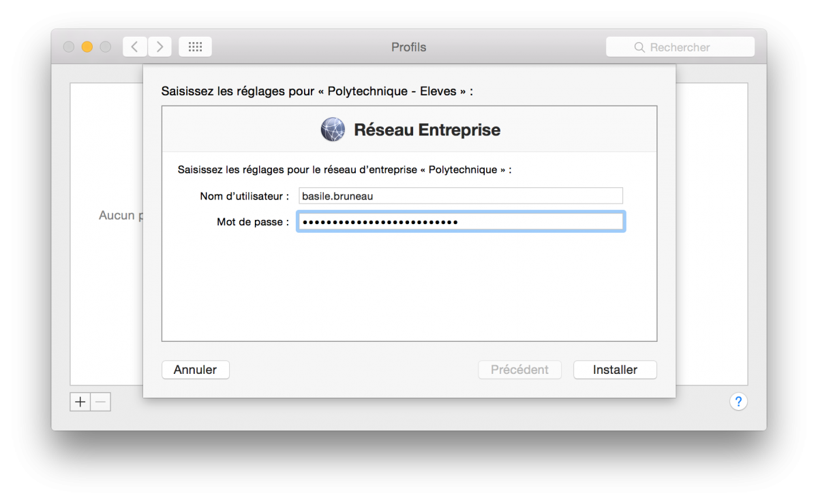This screenshot has height=504, width=818.
Task: Show all preferences grid icon
Action: click(x=195, y=47)
